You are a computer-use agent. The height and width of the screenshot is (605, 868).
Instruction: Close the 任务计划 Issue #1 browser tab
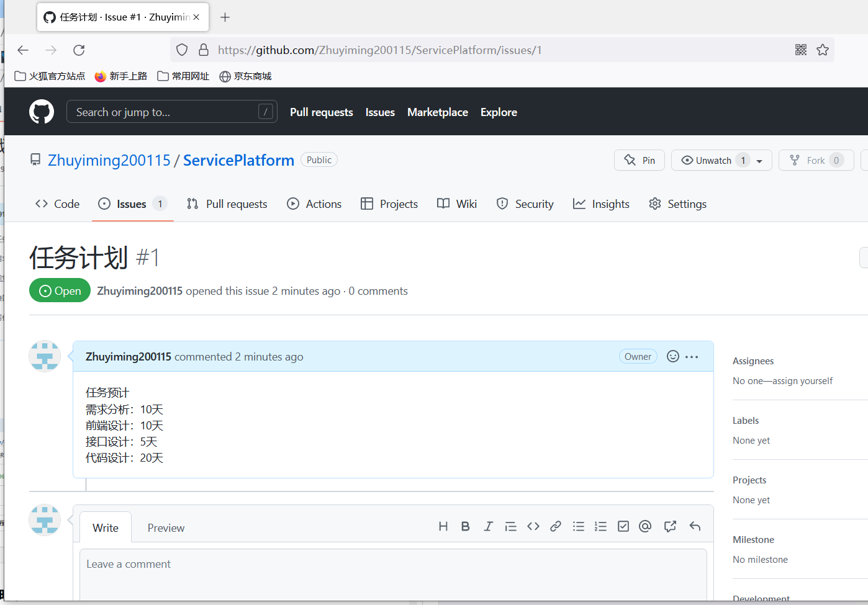click(x=196, y=17)
